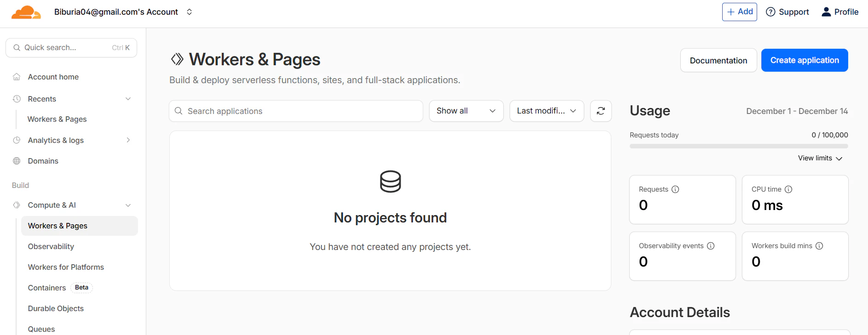Viewport: 868px width, 335px height.
Task: Click the Support question mark icon
Action: click(770, 12)
